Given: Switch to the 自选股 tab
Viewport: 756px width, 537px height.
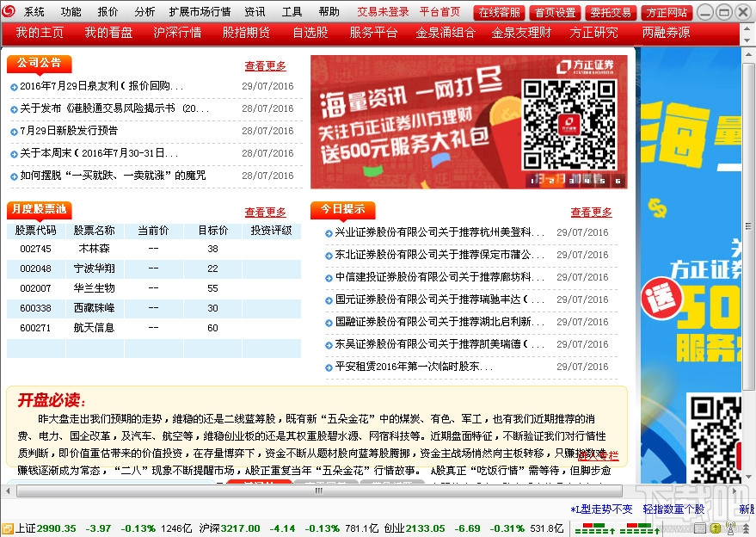Looking at the screenshot, I should (x=310, y=33).
